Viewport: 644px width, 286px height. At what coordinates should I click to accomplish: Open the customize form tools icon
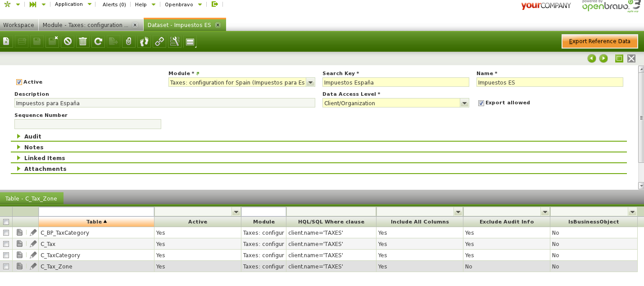175,42
